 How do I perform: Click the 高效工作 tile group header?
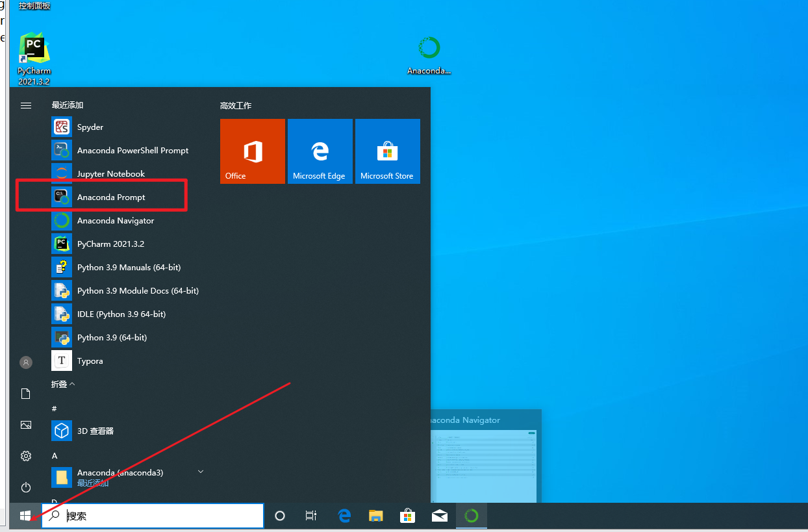click(236, 105)
